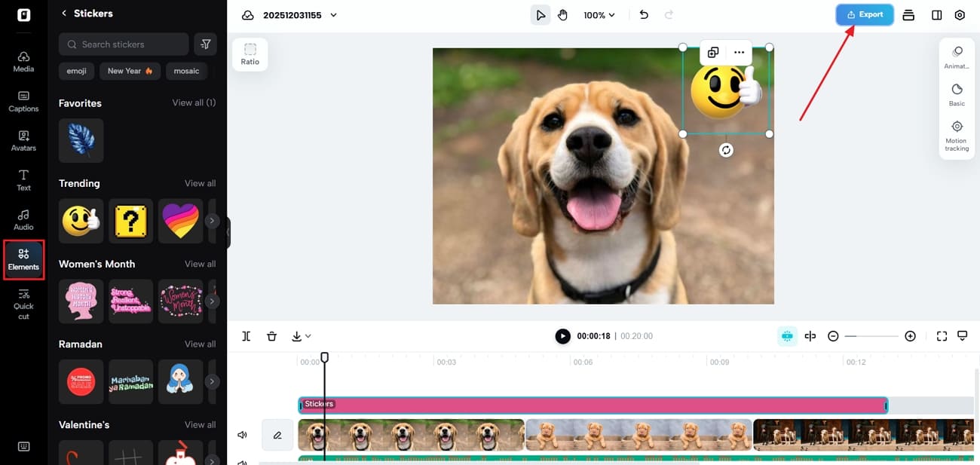The image size is (980, 465).
Task: Click the Export button
Action: point(864,14)
